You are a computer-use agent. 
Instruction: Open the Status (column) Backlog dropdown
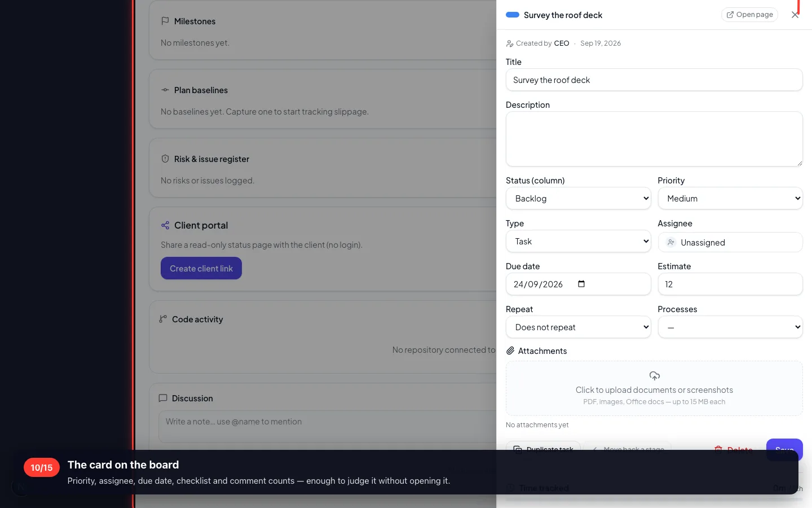[x=579, y=198]
